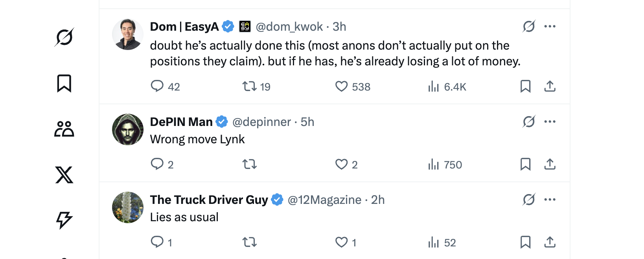Open Bookmarks in the left sidebar
Image resolution: width=644 pixels, height=259 pixels.
click(x=64, y=83)
